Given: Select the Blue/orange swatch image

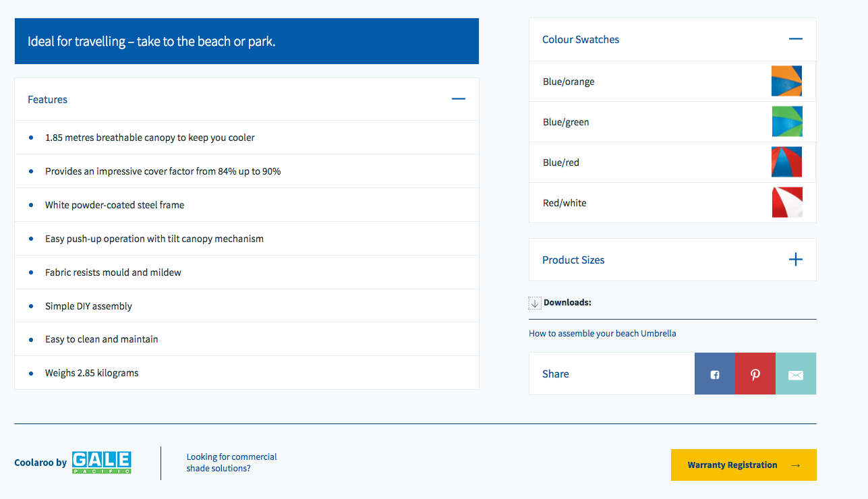Looking at the screenshot, I should pyautogui.click(x=787, y=82).
